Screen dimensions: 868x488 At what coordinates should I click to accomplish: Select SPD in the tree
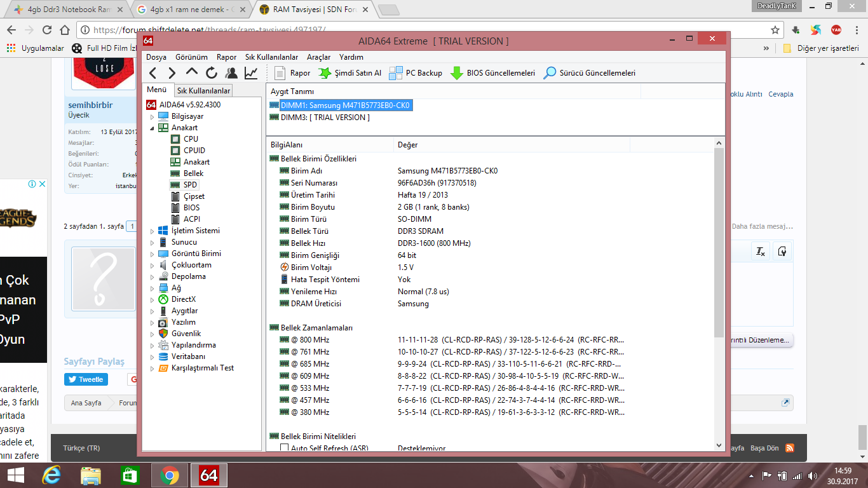[190, 185]
